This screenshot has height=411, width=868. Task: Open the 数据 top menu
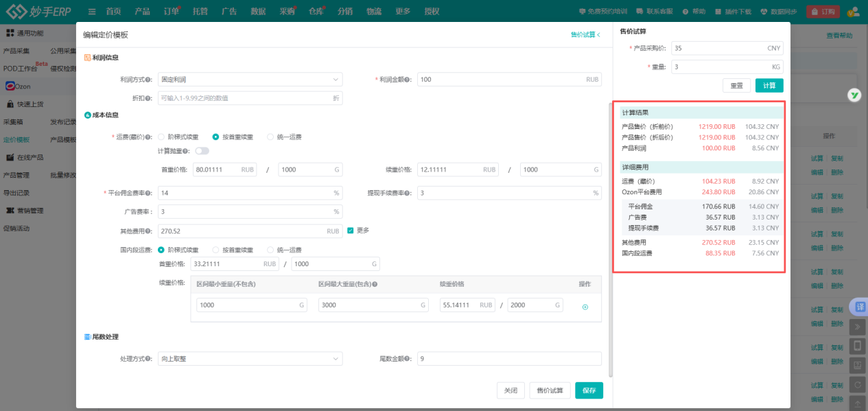click(258, 12)
